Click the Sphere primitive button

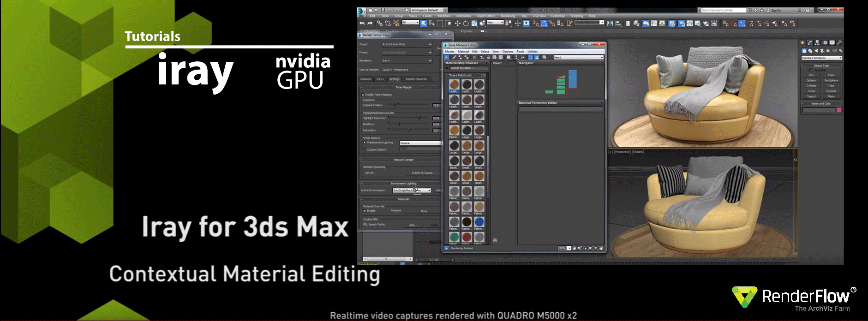(811, 80)
